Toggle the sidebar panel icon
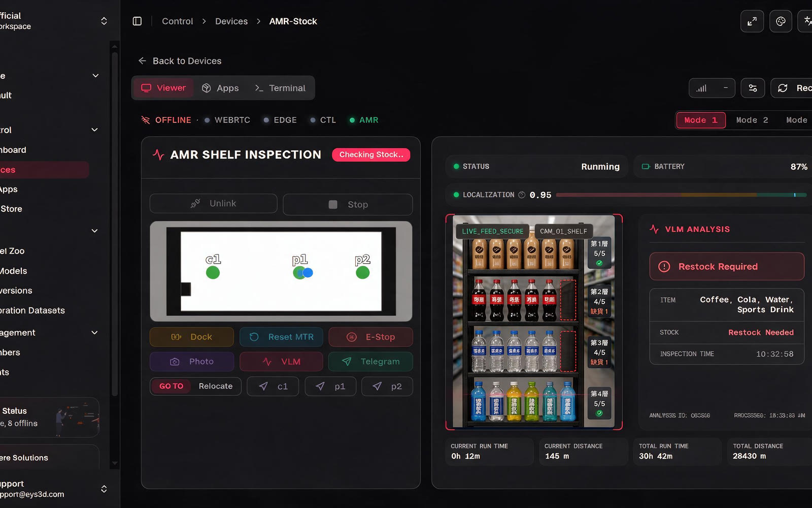812x508 pixels. coord(137,21)
